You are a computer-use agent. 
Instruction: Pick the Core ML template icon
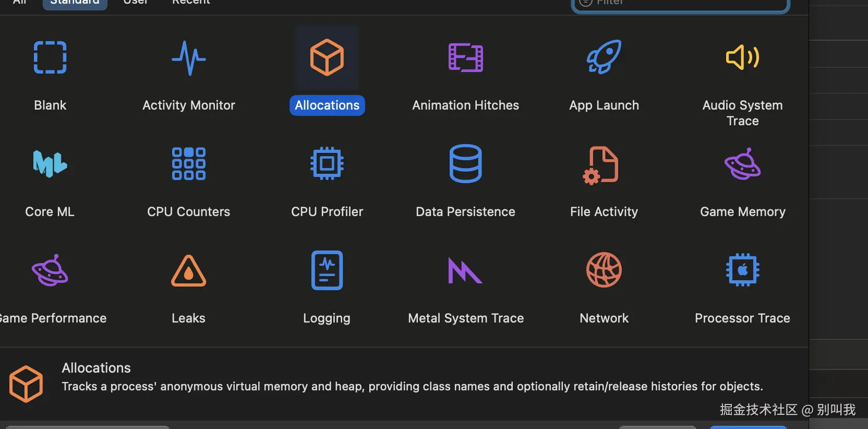50,164
